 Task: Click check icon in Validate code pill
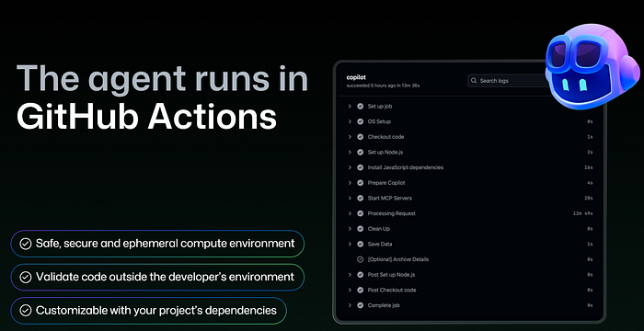[x=26, y=277]
